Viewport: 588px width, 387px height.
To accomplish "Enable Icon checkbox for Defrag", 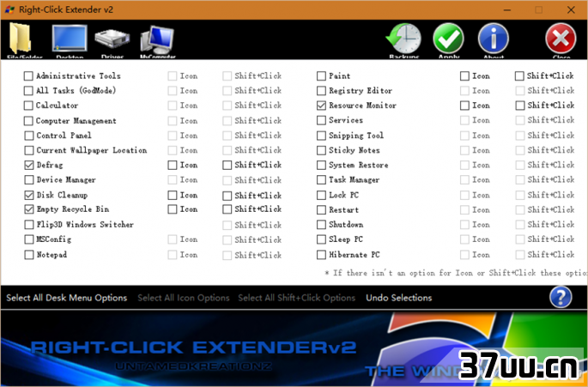I will [173, 165].
